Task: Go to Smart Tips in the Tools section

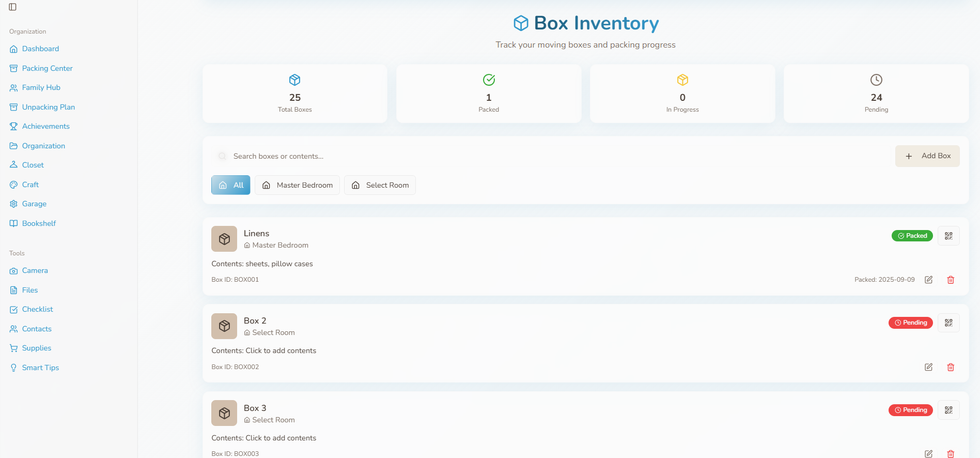Action: tap(40, 368)
